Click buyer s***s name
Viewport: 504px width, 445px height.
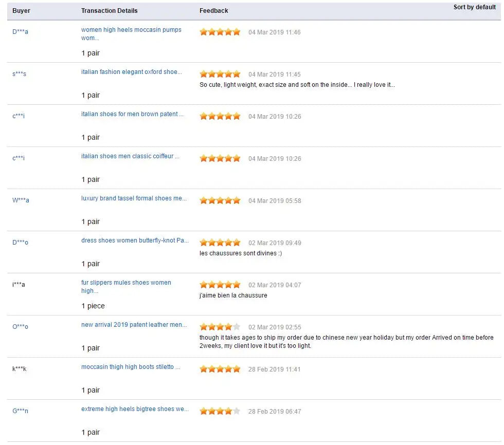(x=19, y=74)
